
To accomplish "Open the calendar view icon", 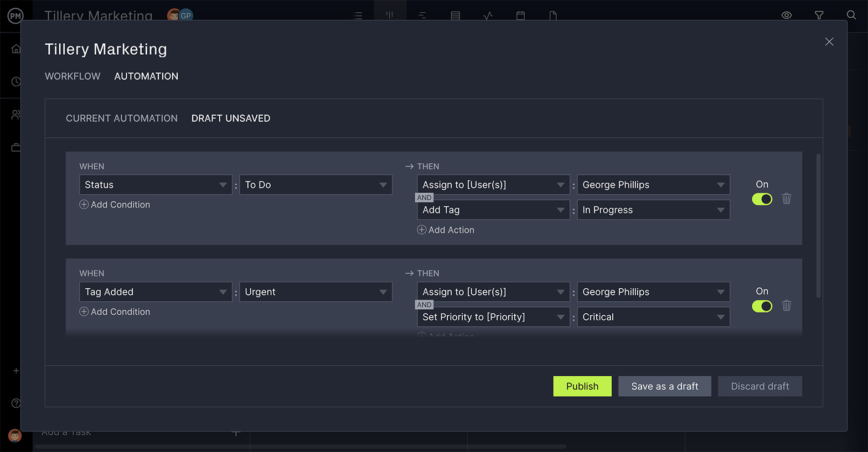I will click(520, 15).
